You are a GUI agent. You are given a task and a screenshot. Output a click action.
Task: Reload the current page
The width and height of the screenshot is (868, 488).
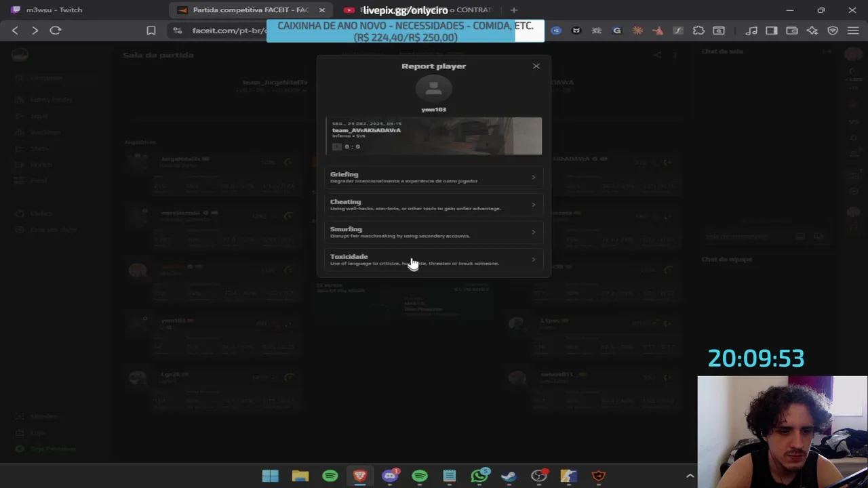click(56, 30)
